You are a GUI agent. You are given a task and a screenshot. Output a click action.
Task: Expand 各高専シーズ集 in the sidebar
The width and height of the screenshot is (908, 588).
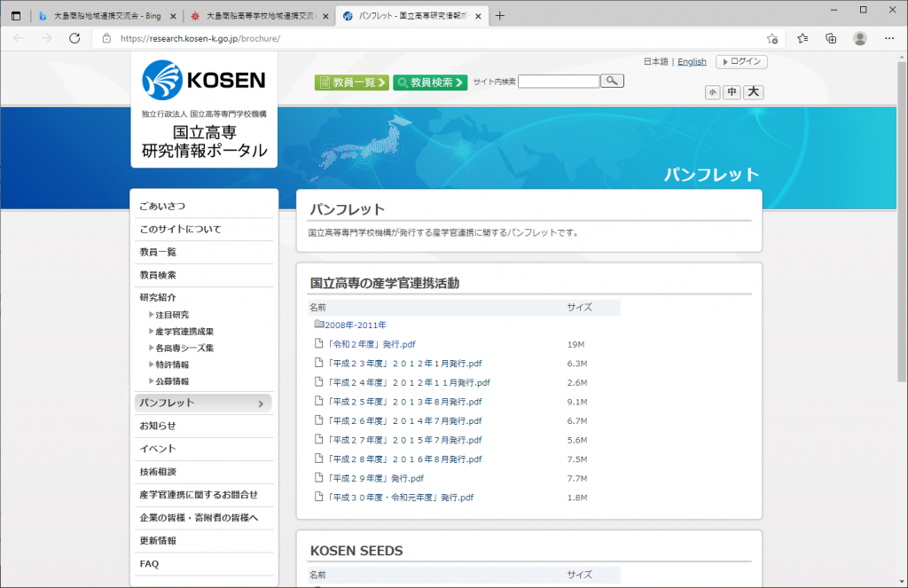184,349
